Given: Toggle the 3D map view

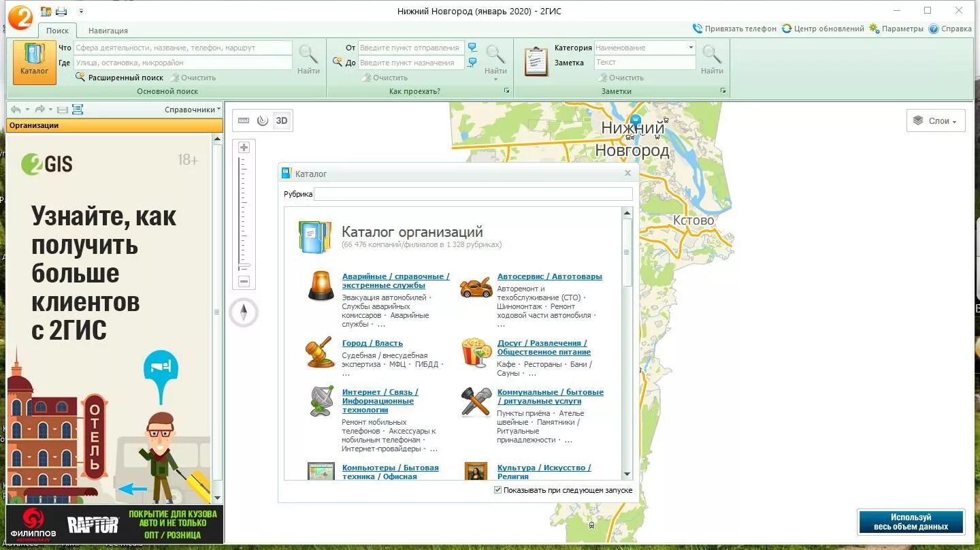Looking at the screenshot, I should (282, 120).
